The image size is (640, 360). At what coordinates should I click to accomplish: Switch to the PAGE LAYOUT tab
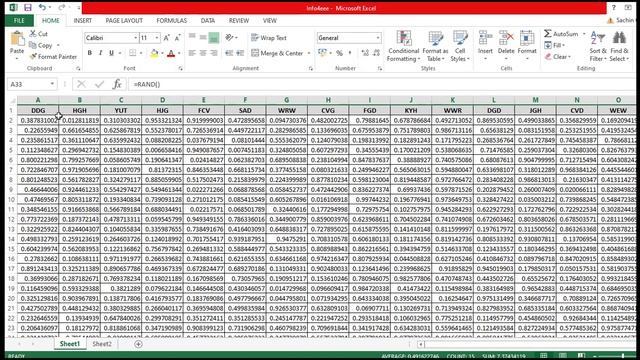click(124, 20)
